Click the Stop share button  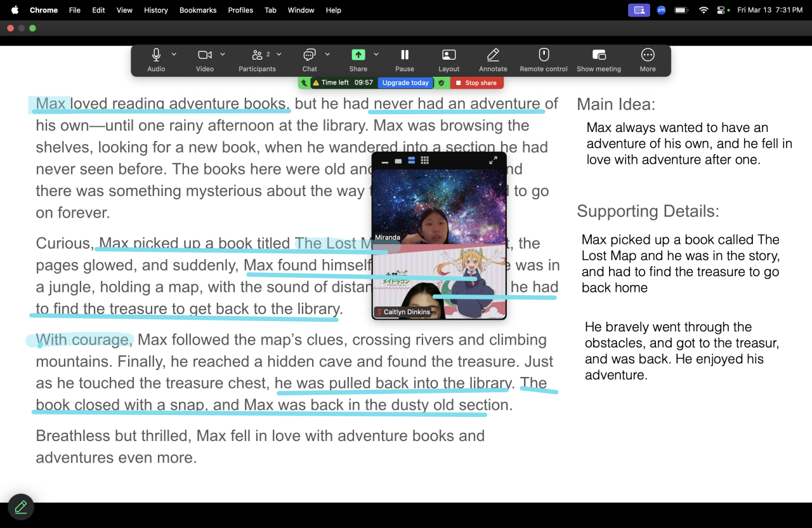tap(477, 83)
